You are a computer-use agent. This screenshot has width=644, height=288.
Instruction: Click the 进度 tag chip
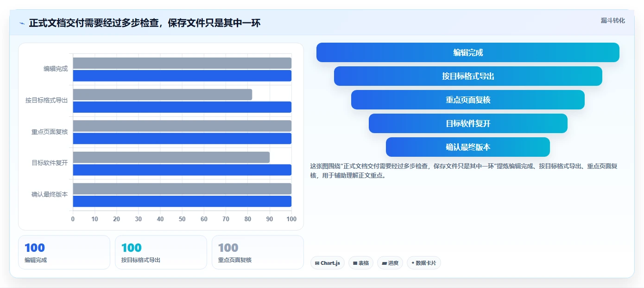[390, 263]
